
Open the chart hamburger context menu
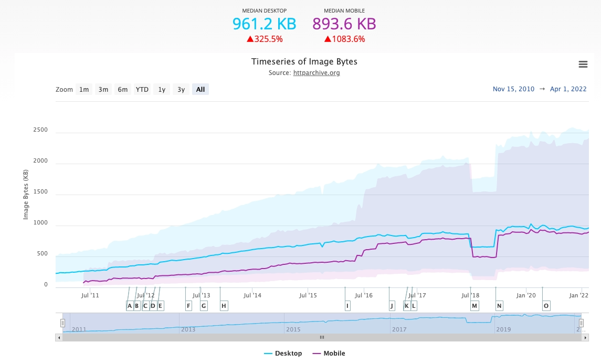(583, 65)
